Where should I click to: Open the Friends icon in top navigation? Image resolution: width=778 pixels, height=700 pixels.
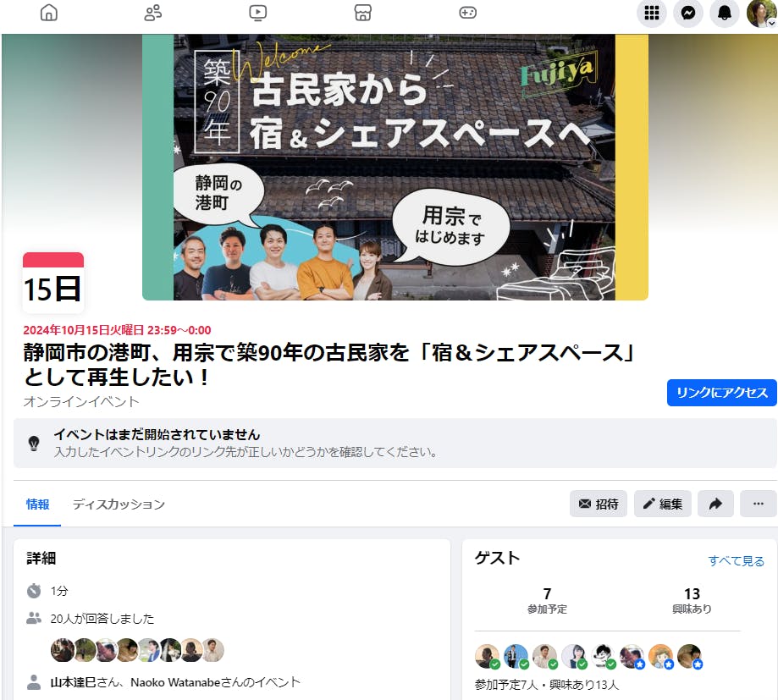click(153, 13)
